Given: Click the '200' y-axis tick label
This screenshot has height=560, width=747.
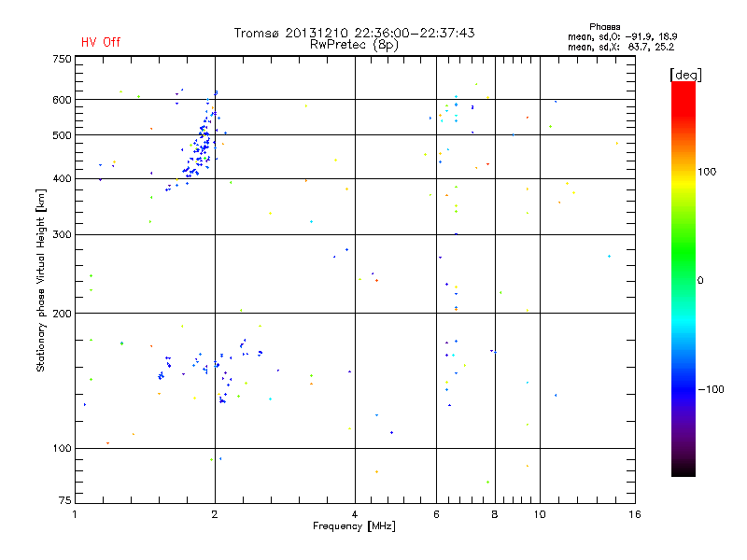Looking at the screenshot, I should pyautogui.click(x=62, y=314).
